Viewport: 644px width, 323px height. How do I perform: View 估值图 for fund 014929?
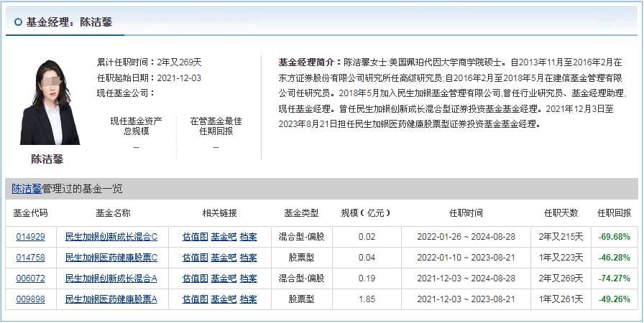point(195,237)
